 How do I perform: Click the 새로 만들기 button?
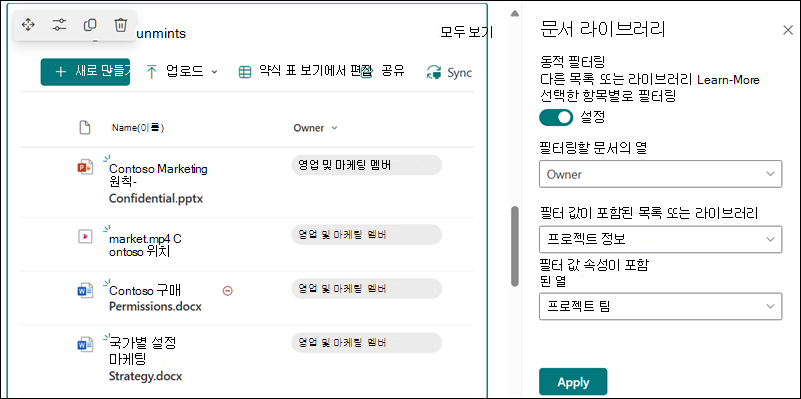coord(85,72)
